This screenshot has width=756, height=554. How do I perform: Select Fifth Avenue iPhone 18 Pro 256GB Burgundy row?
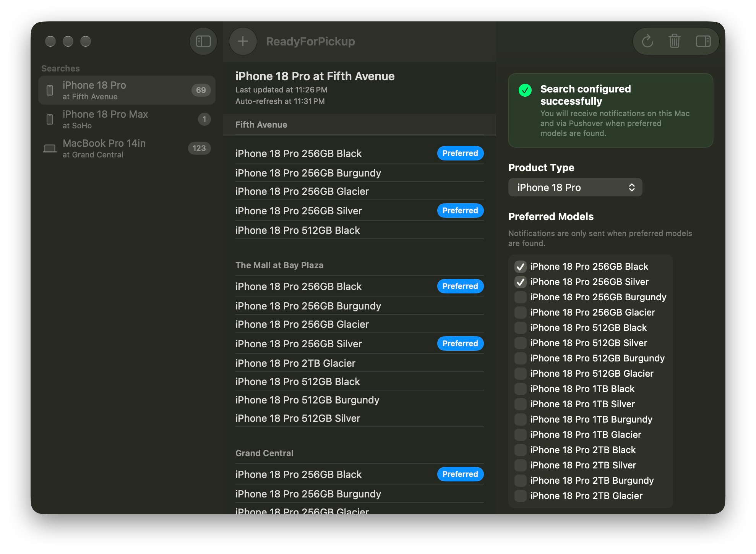tap(359, 173)
